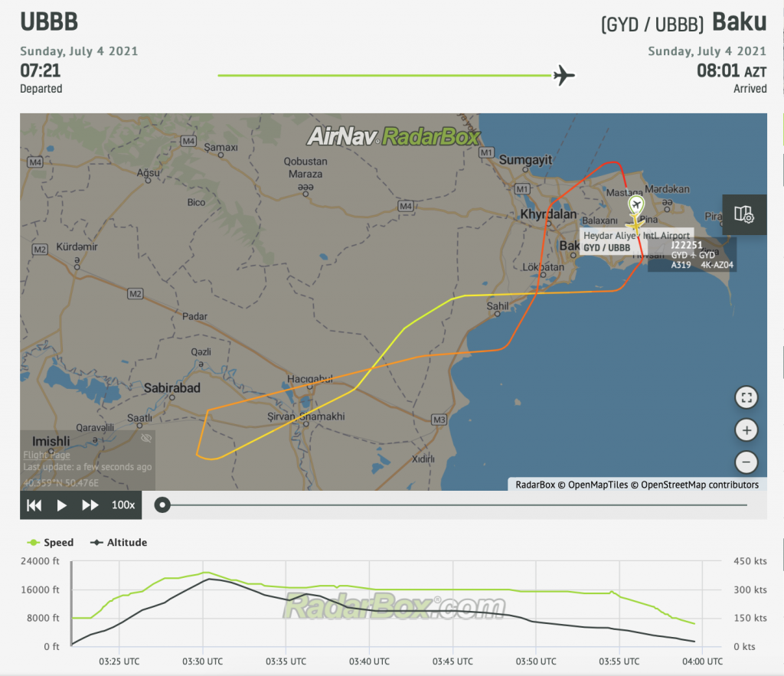Toggle the Altitude series in chart legend

click(119, 543)
